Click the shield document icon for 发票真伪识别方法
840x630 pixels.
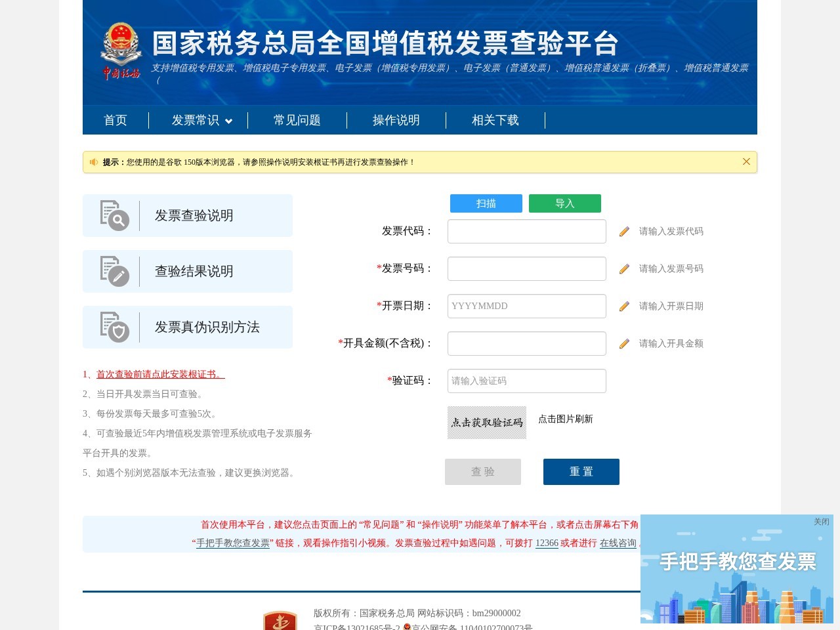click(115, 327)
